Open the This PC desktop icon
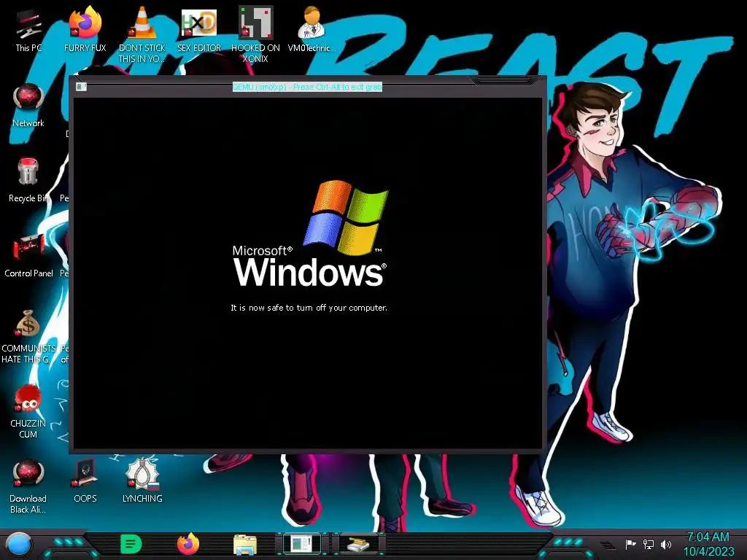747x560 pixels. pyautogui.click(x=28, y=31)
